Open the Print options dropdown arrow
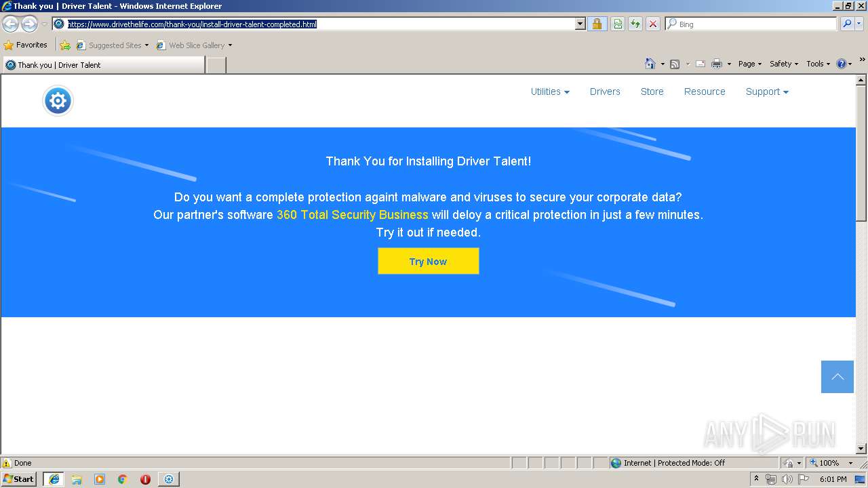The width and height of the screenshot is (868, 488). click(729, 64)
